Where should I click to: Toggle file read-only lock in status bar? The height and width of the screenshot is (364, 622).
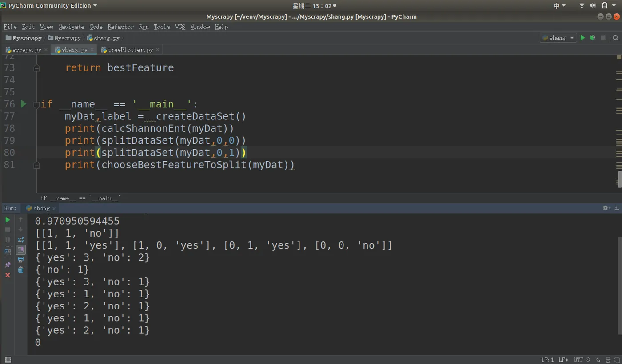pos(599,360)
